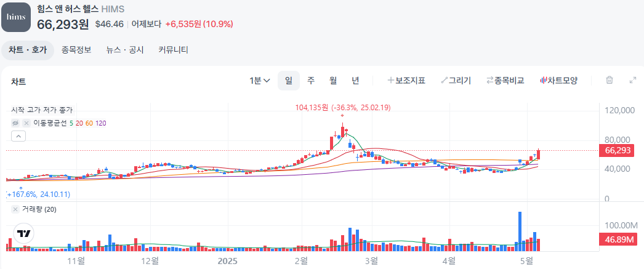Click the 104,135원 high price marker
Image resolution: width=644 pixels, height=269 pixels.
343,108
